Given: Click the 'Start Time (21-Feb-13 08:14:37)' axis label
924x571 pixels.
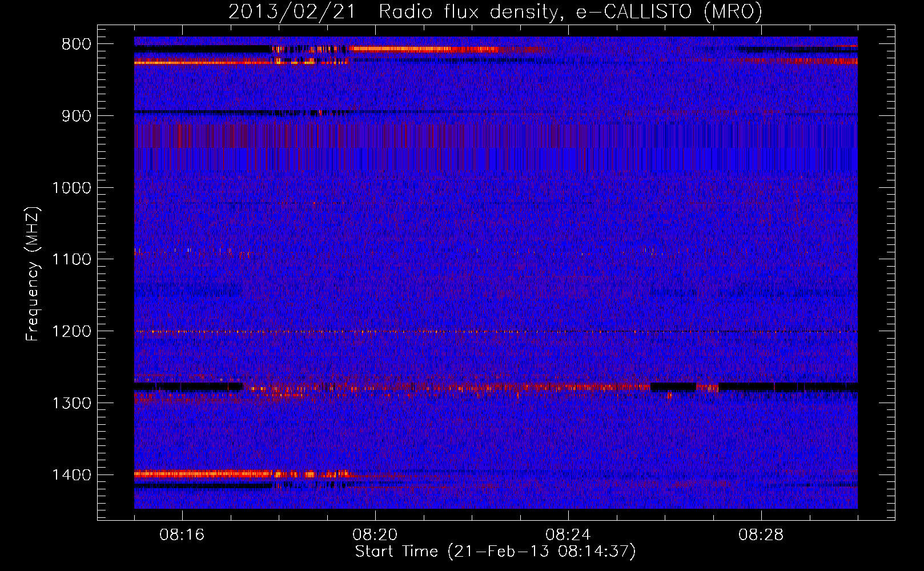Looking at the screenshot, I should click(495, 552).
